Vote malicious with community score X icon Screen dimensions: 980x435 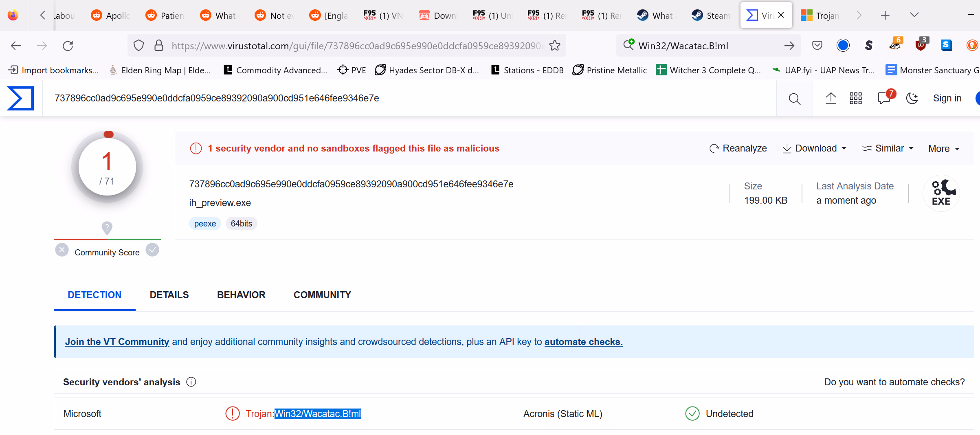62,250
